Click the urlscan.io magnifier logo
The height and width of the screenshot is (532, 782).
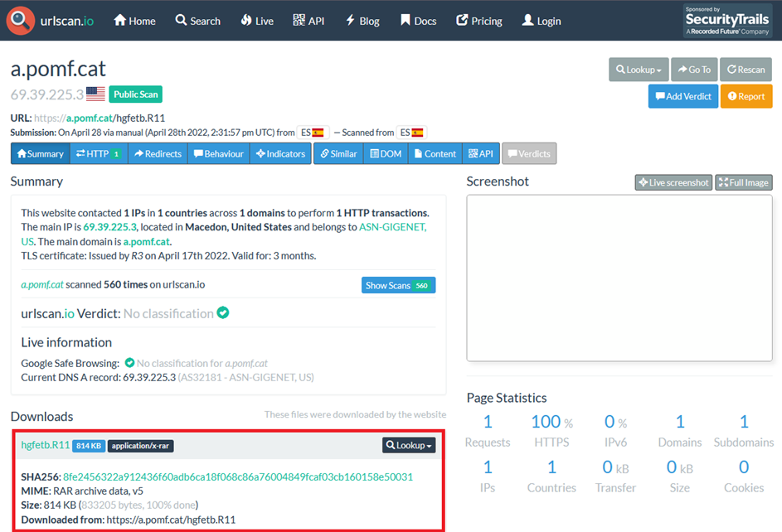point(20,21)
